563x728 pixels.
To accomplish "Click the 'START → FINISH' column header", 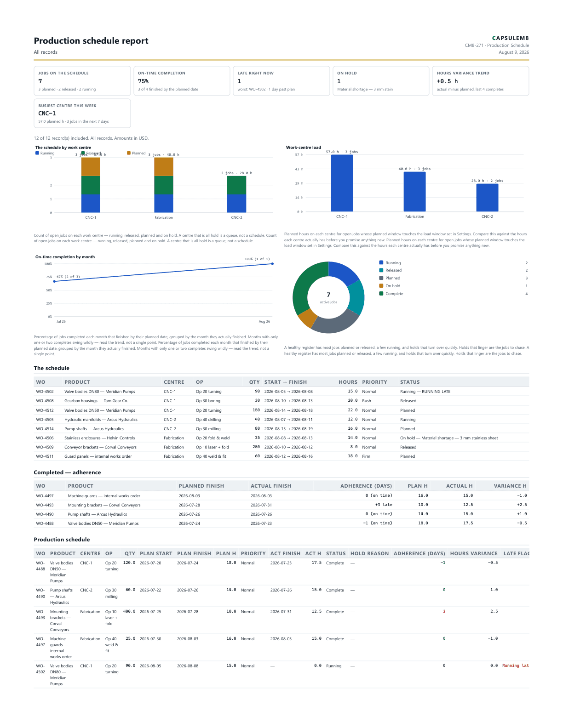I will click(285, 382).
